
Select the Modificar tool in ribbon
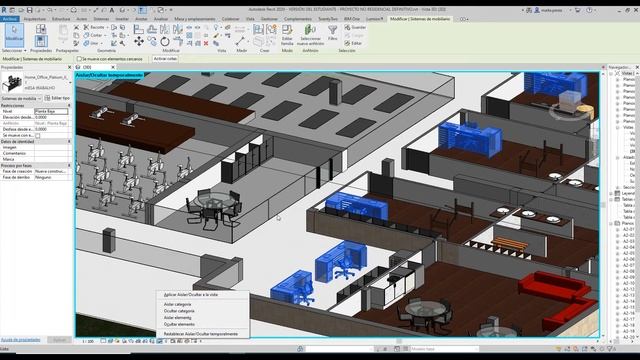(x=14, y=35)
